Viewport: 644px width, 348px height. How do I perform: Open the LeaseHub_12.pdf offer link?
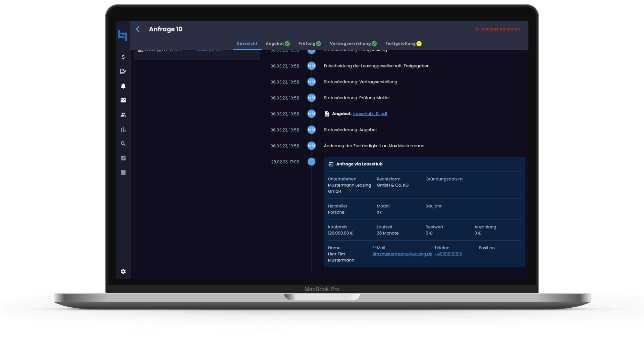coord(370,114)
